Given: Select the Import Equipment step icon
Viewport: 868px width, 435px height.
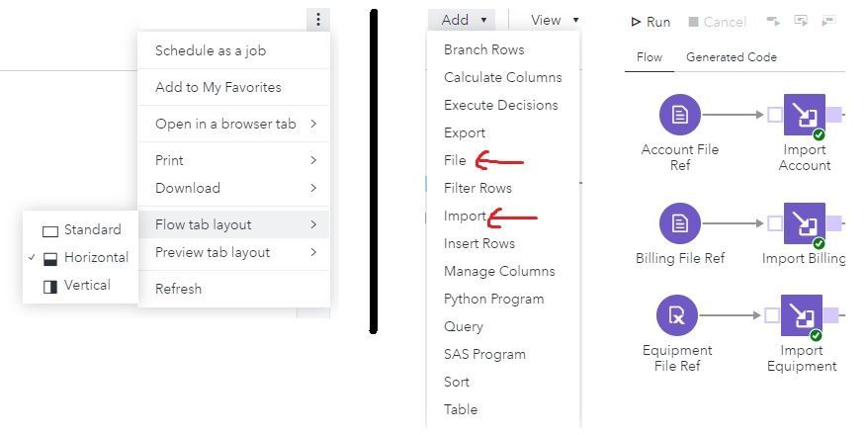Looking at the screenshot, I should 802,315.
